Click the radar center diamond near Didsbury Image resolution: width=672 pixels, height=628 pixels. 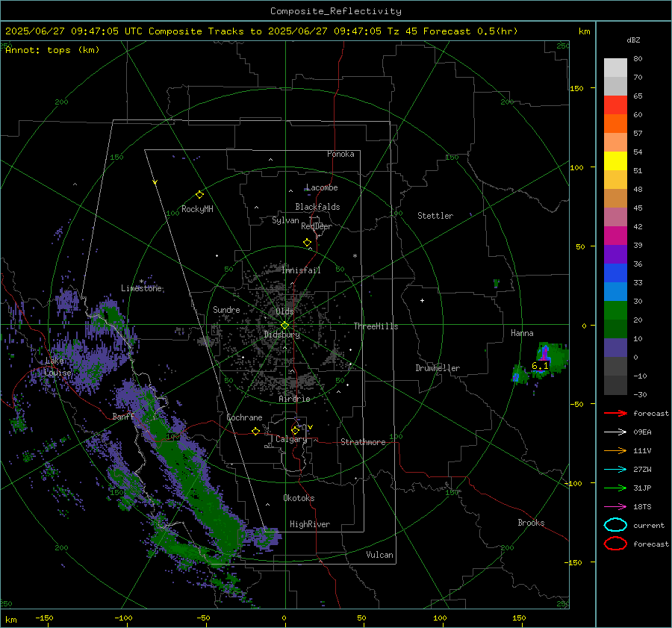point(284,326)
